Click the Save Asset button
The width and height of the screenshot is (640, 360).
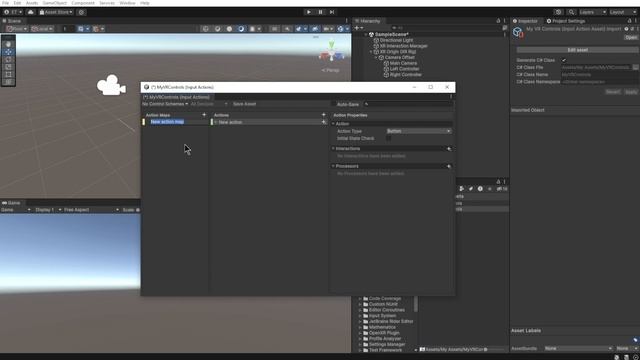(244, 104)
